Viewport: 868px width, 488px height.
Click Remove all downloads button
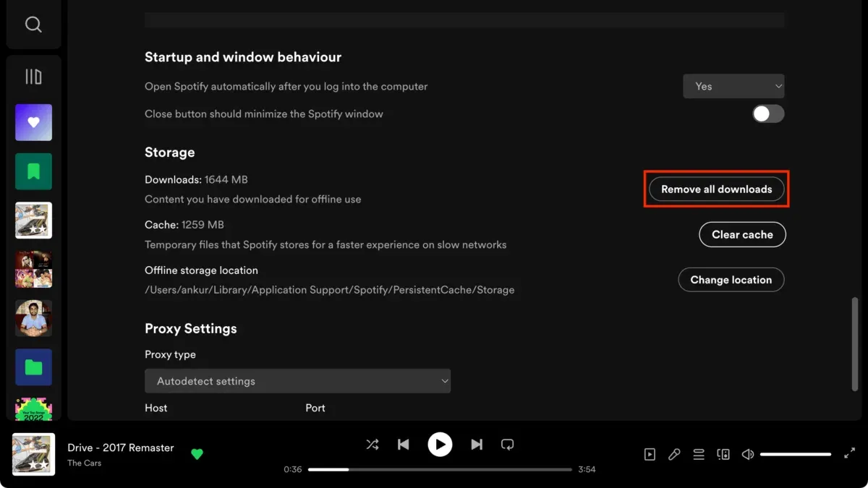(x=716, y=189)
